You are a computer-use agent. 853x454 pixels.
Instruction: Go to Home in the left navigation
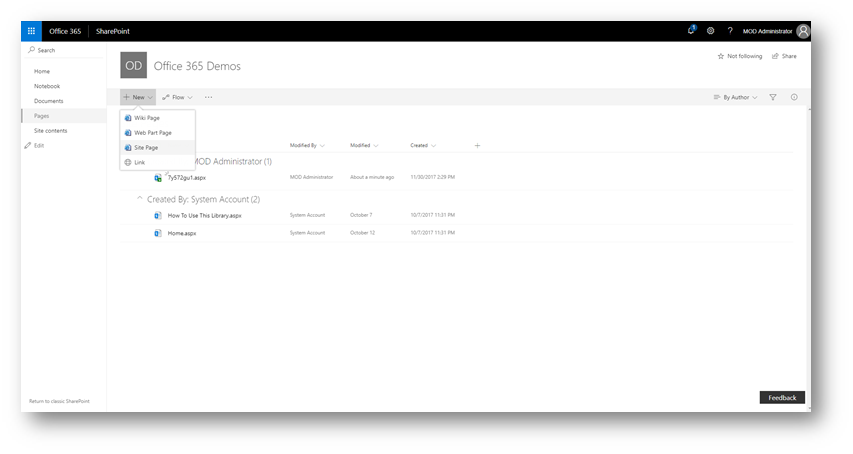[x=42, y=71]
